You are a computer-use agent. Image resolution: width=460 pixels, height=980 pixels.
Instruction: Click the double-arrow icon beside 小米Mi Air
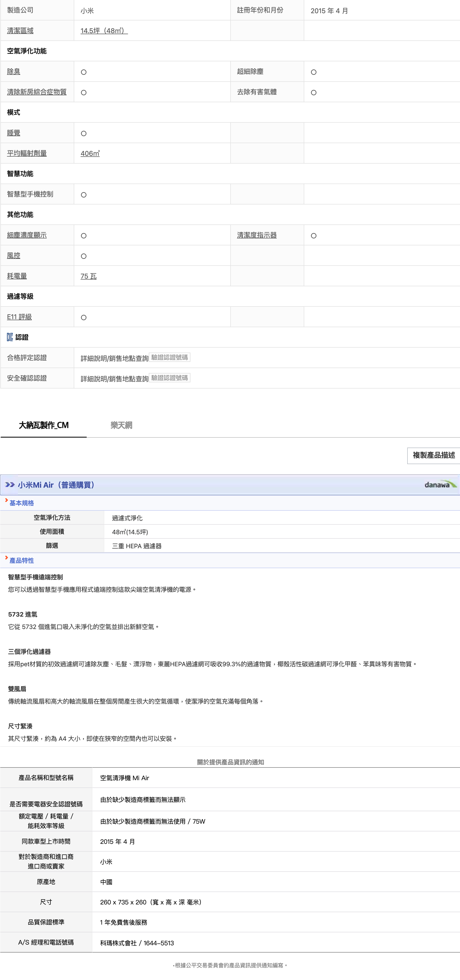pos(10,485)
